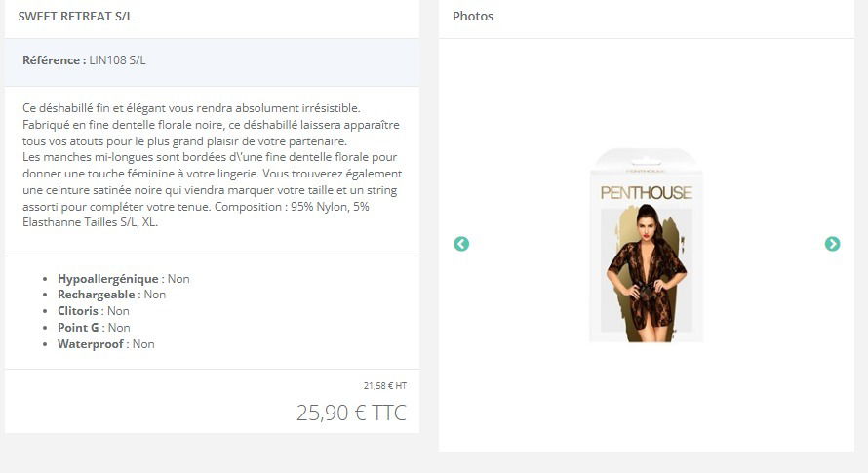Open the Penthouse product package photo
Screen dimensions: 868x473
(x=646, y=245)
